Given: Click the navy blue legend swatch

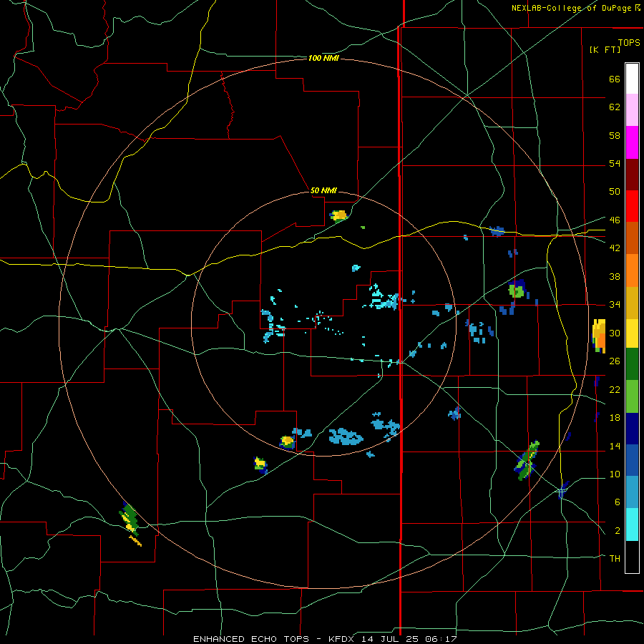Looking at the screenshot, I should (x=632, y=429).
